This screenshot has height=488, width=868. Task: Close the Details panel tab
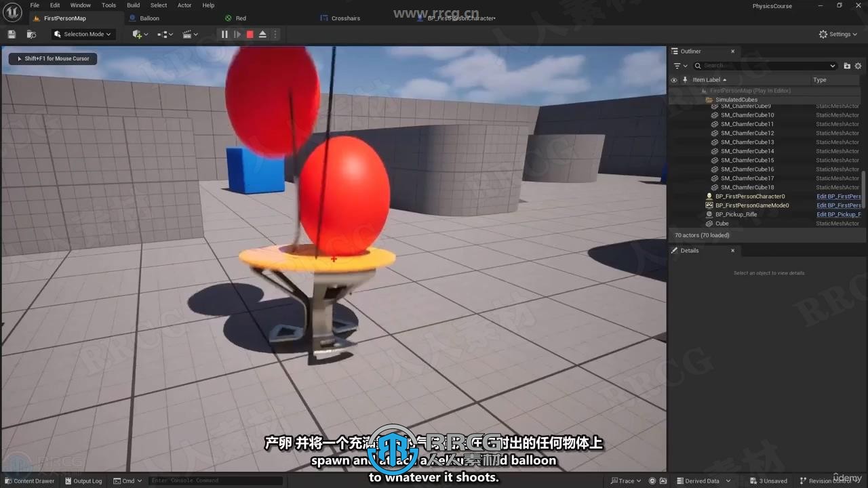[x=732, y=251]
